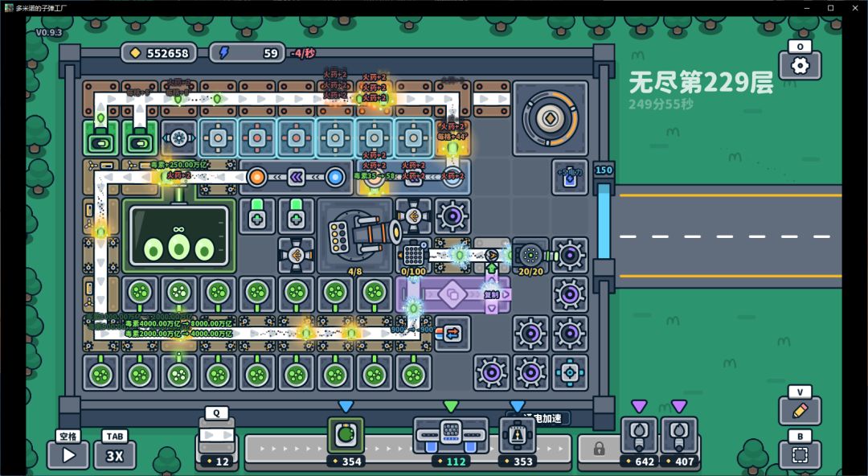Image resolution: width=868 pixels, height=476 pixels.
Task: Activate the dashed box selection tool
Action: point(800,456)
